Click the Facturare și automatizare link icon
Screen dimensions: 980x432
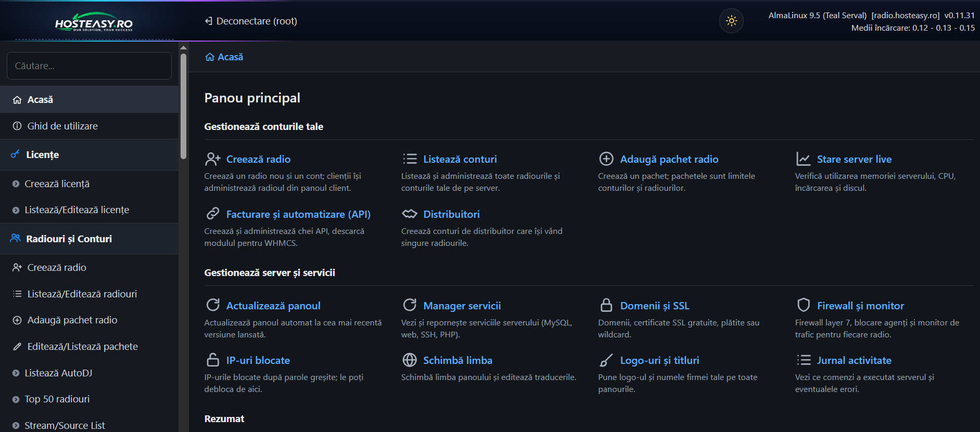(212, 214)
